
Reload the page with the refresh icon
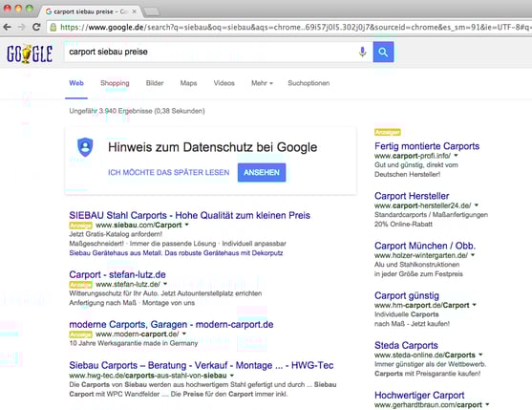36,27
